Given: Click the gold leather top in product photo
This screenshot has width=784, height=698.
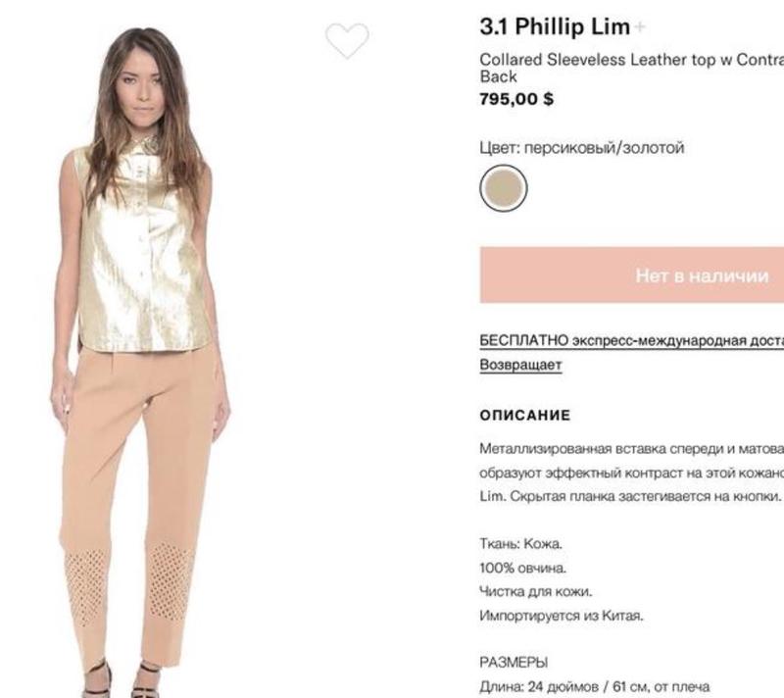Looking at the screenshot, I should [x=142, y=250].
